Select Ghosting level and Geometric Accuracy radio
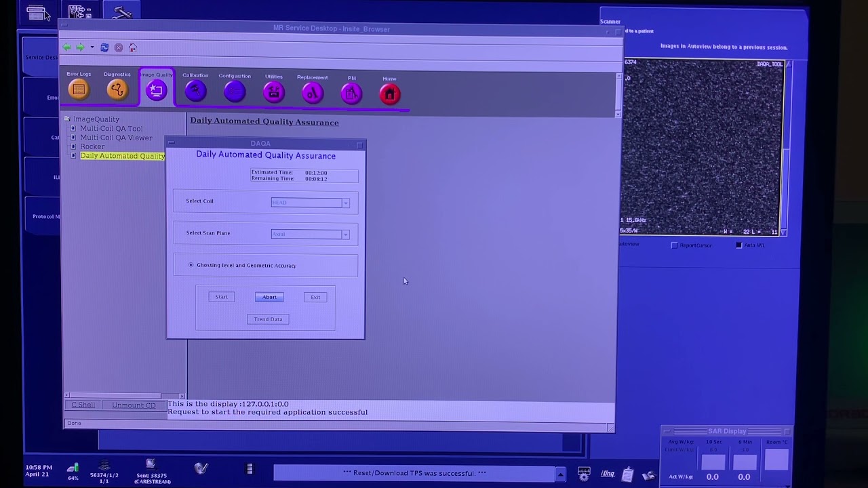Viewport: 868px width, 488px height. pyautogui.click(x=191, y=265)
